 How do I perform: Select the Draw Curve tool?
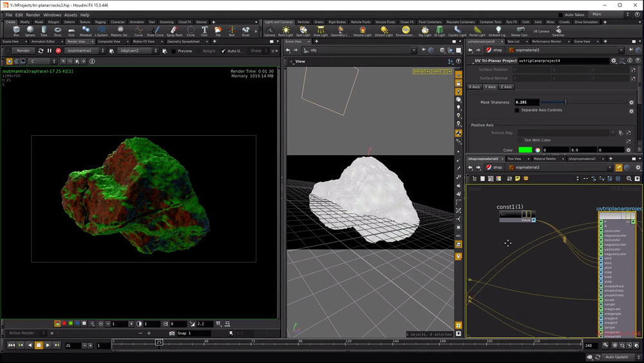(x=155, y=31)
